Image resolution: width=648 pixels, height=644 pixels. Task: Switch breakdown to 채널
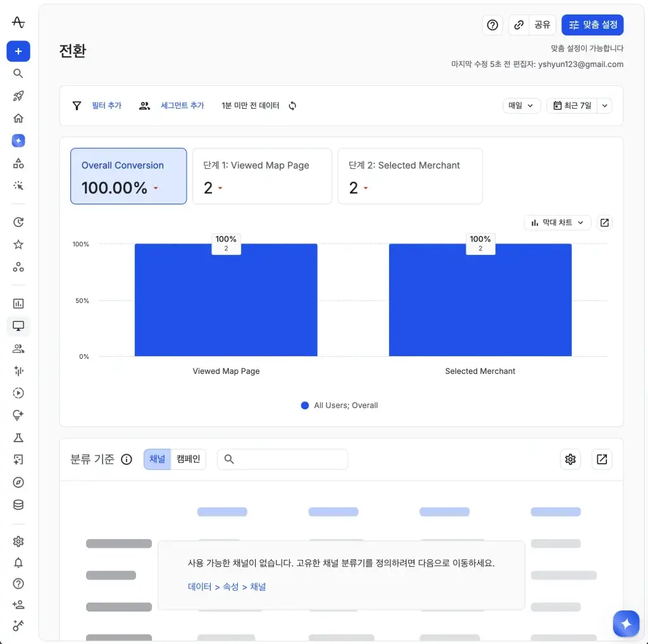coord(157,459)
